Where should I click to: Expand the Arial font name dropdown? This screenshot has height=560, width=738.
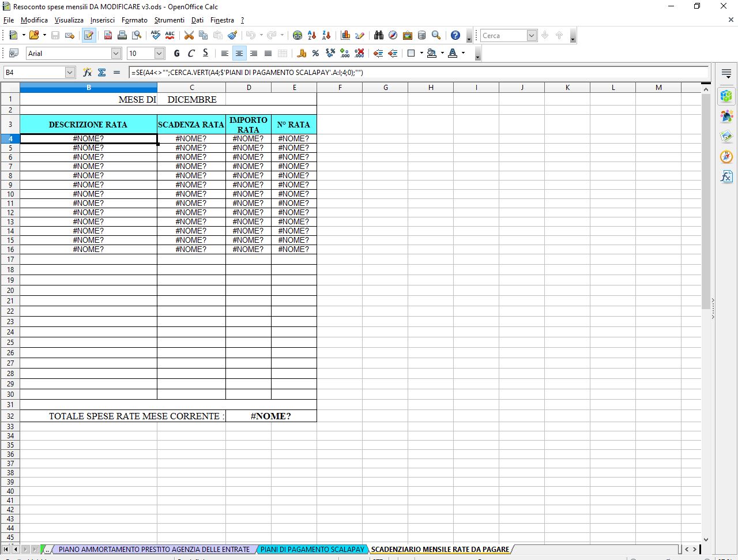(116, 53)
